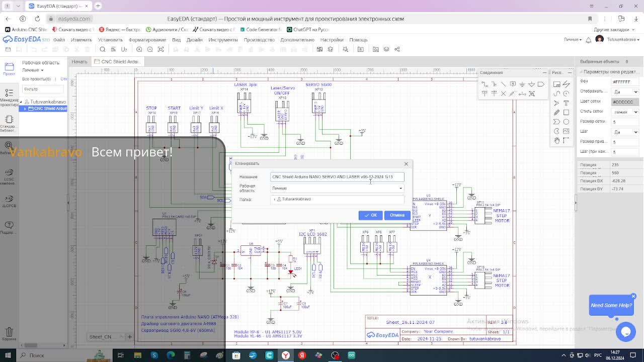Switch to the CNC Shield Arduino tab
The height and width of the screenshot is (362, 644).
tap(118, 61)
